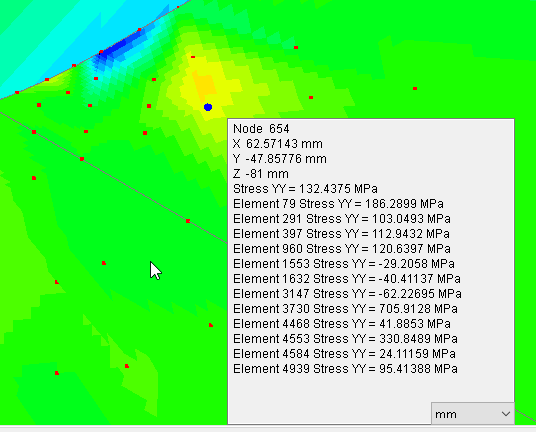Click the Node 654 label line
Screen dimensions: 536x432
tap(261, 129)
